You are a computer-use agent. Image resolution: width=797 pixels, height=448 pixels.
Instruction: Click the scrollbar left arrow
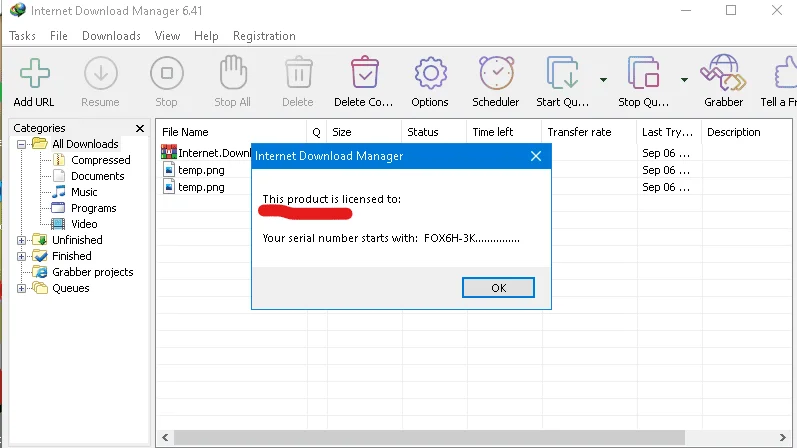[165, 437]
